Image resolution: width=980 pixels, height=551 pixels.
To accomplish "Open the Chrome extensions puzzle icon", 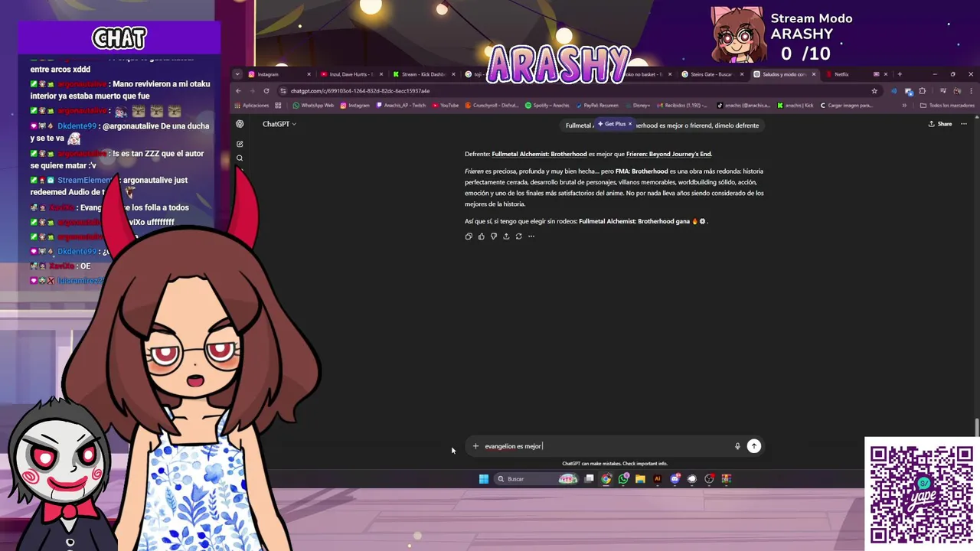I will [923, 90].
